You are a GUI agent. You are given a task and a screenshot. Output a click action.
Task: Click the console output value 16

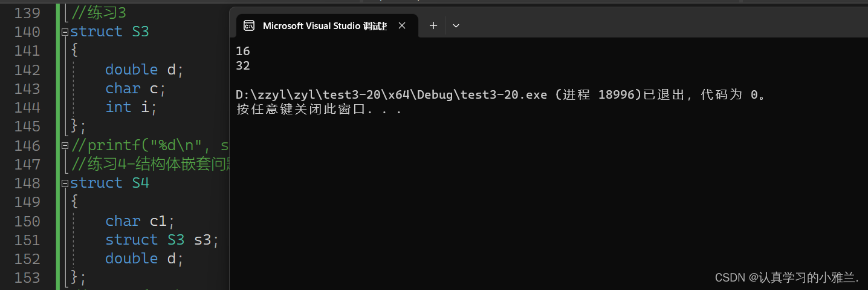click(243, 51)
